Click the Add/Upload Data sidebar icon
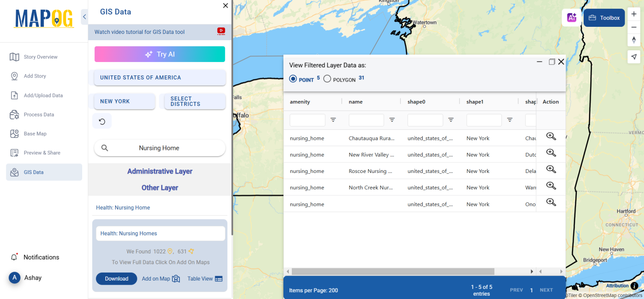 (44, 95)
